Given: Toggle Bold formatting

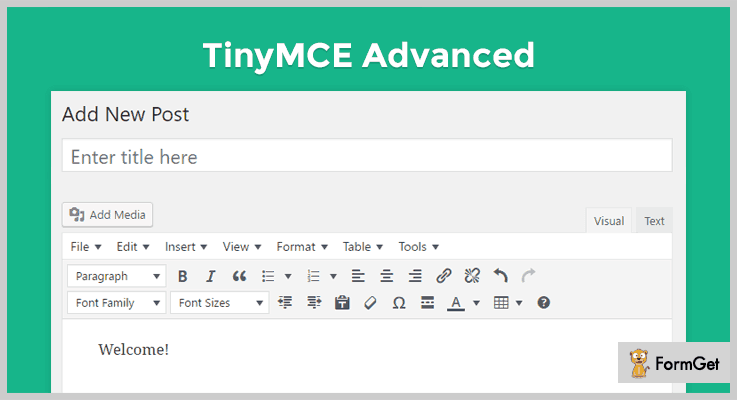Looking at the screenshot, I should [183, 276].
